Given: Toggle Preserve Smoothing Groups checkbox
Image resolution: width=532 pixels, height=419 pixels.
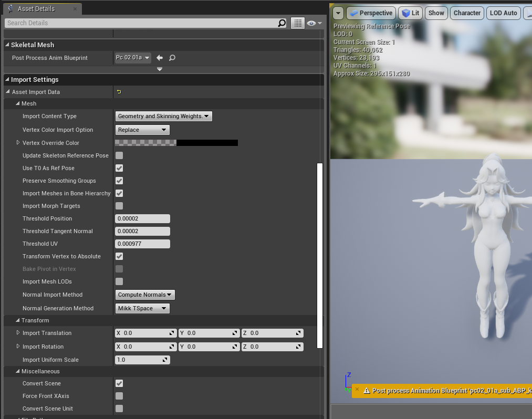Looking at the screenshot, I should pos(119,181).
